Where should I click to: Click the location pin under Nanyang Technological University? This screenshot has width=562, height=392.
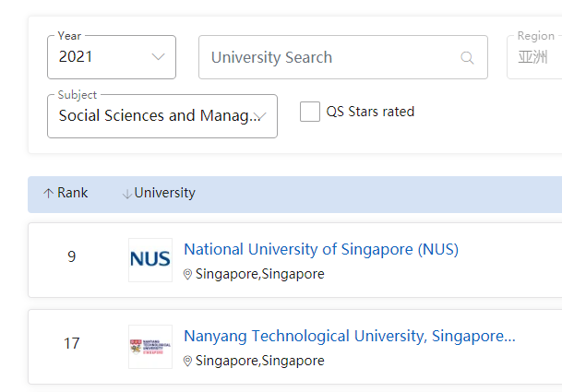click(x=188, y=362)
